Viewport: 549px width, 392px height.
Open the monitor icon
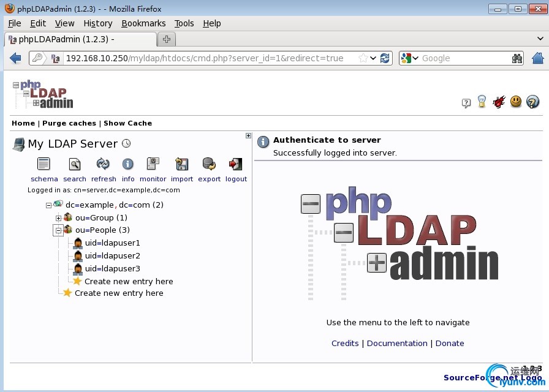pyautogui.click(x=153, y=164)
